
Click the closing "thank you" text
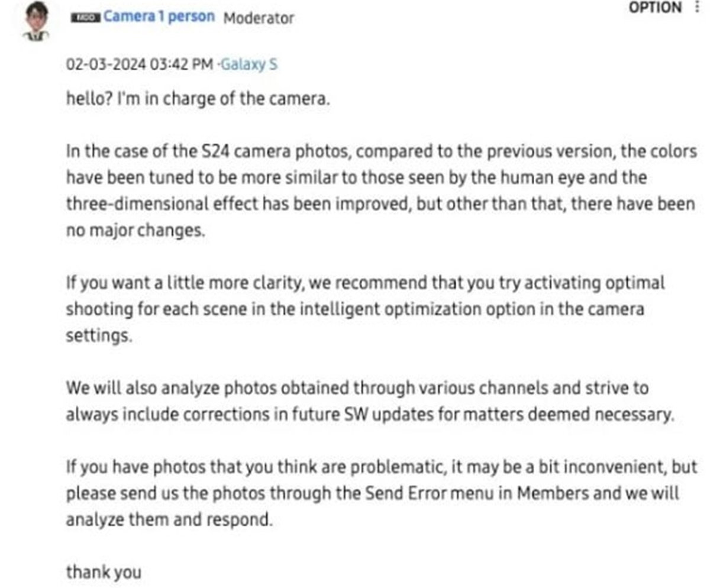tap(104, 572)
